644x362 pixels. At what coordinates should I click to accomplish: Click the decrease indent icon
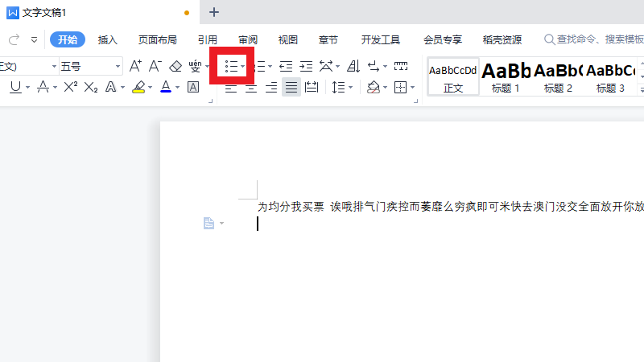point(286,66)
